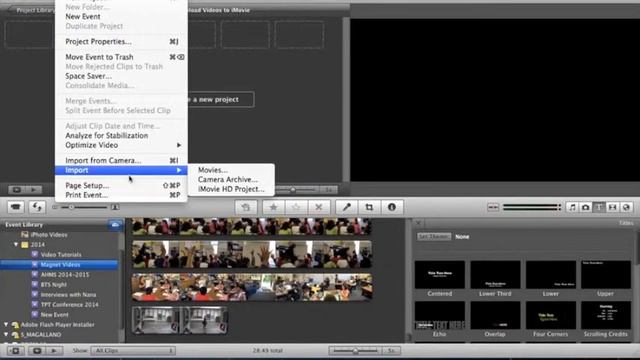Close the Titles browser panel
The width and height of the screenshot is (640, 360).
pos(418,223)
